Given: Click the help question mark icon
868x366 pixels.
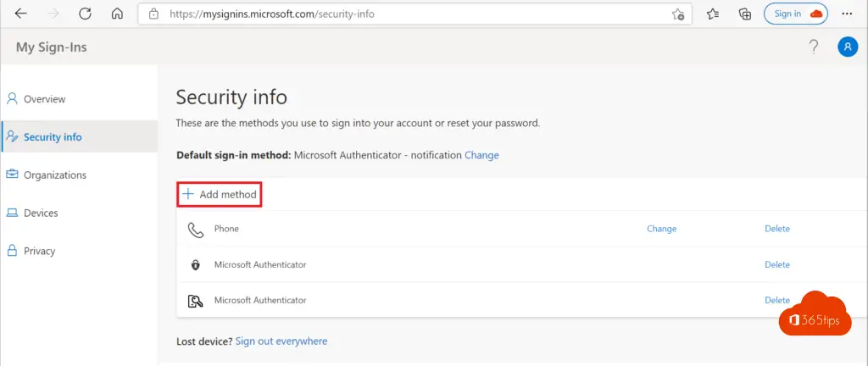Looking at the screenshot, I should (x=813, y=47).
